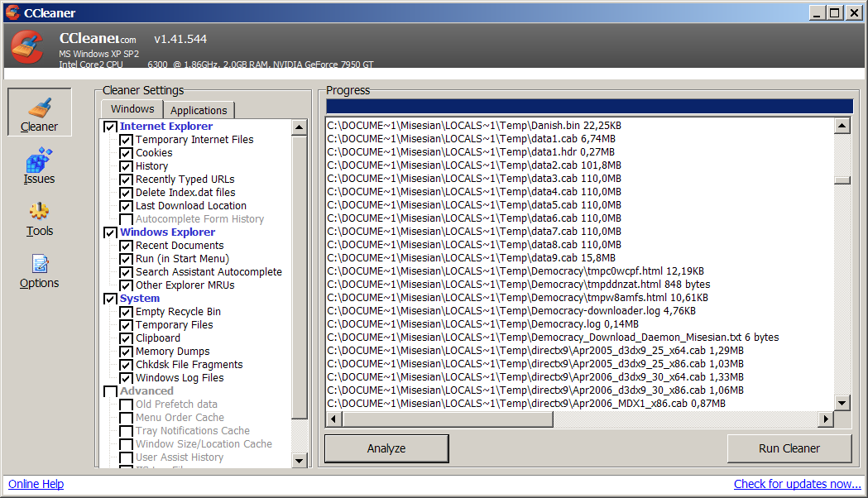Select the data1.hdr 0,27MB result line
This screenshot has height=498, width=868.
471,152
